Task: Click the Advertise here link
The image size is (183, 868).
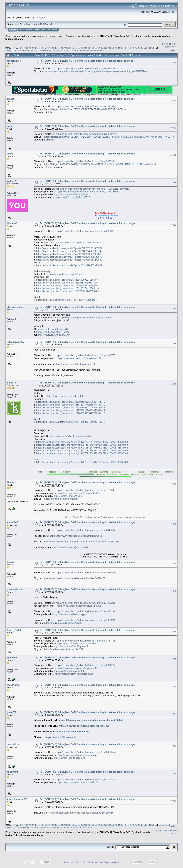Action: (x=140, y=95)
